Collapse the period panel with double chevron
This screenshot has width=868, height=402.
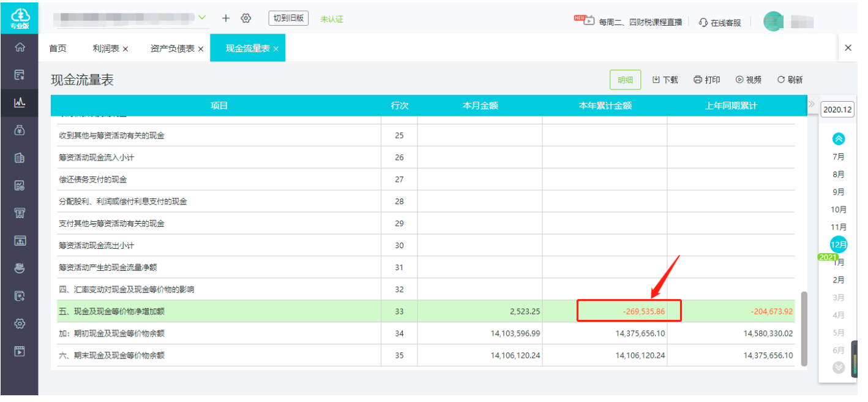(812, 104)
